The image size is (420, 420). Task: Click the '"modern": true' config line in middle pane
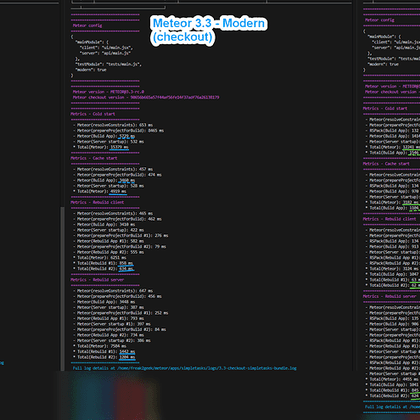click(91, 70)
